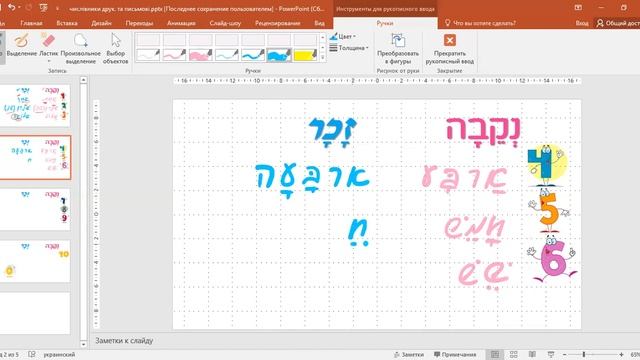Open Reading view from status bar
This screenshot has width=640, height=360.
532,354
